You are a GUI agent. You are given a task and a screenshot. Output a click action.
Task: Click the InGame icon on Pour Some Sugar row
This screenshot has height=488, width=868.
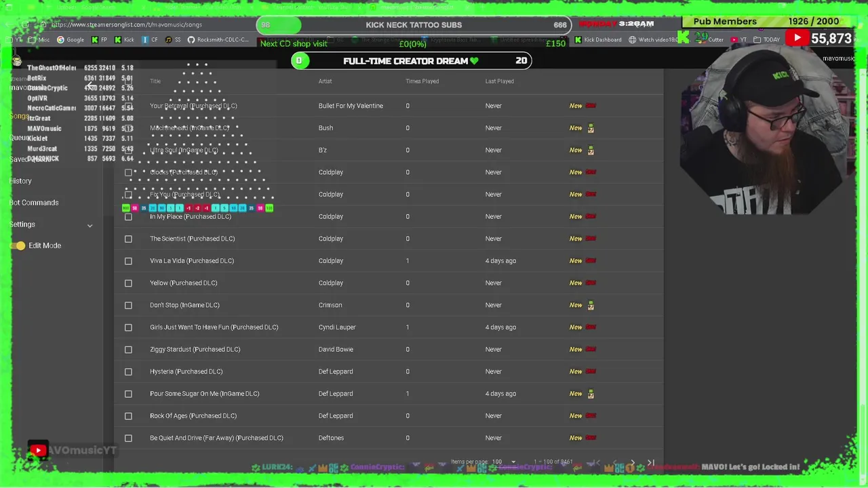pyautogui.click(x=591, y=394)
